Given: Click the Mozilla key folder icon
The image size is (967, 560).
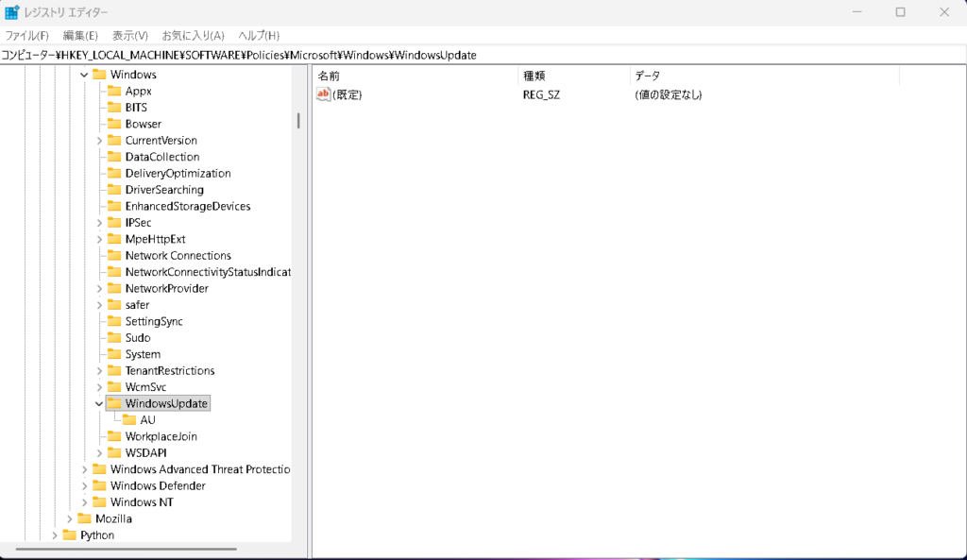Looking at the screenshot, I should [85, 519].
